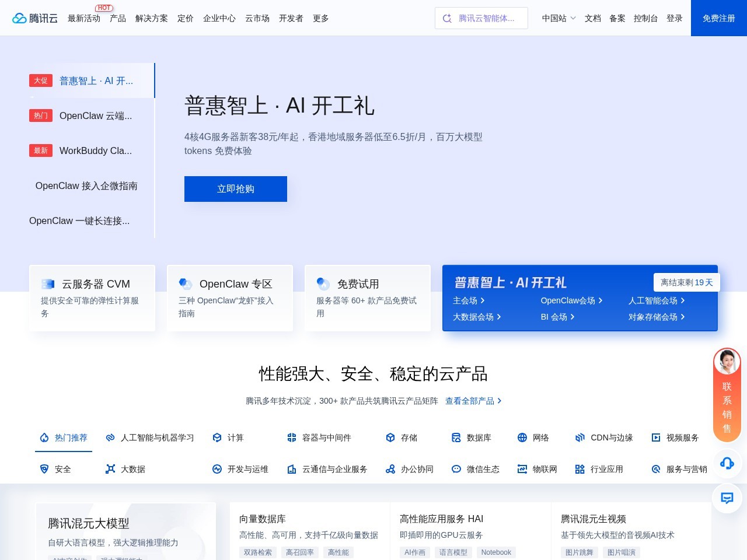Open the floating feedback chat icon
Screen dimensions: 747x560
727,498
